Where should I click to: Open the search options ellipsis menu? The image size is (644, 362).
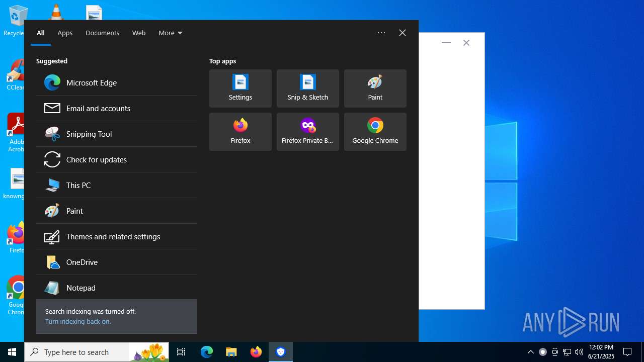pos(381,33)
